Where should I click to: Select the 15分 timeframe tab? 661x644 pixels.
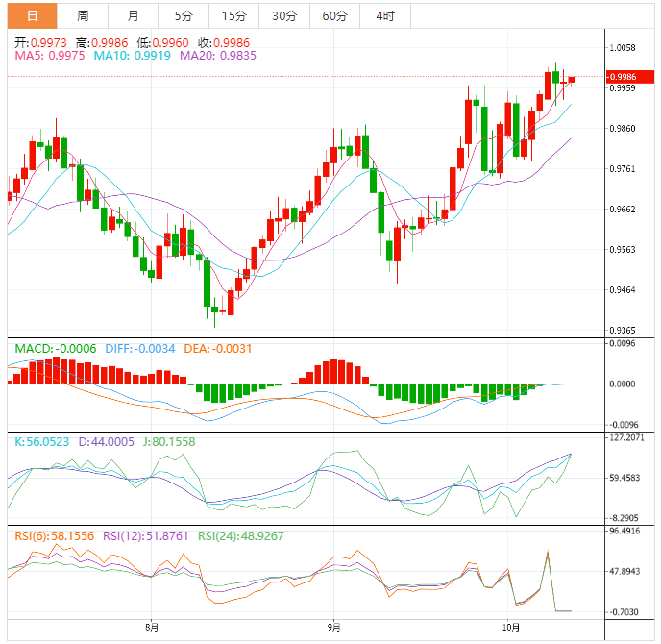[233, 15]
